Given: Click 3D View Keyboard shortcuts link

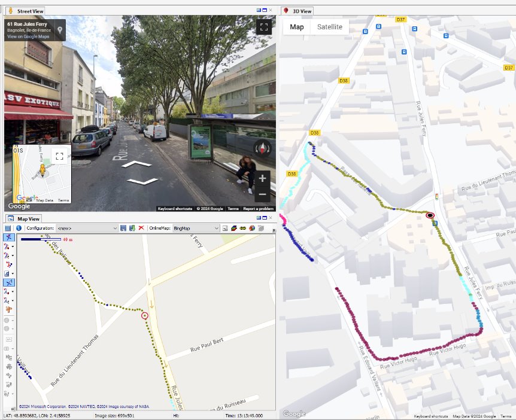Looking at the screenshot, I should (x=430, y=416).
